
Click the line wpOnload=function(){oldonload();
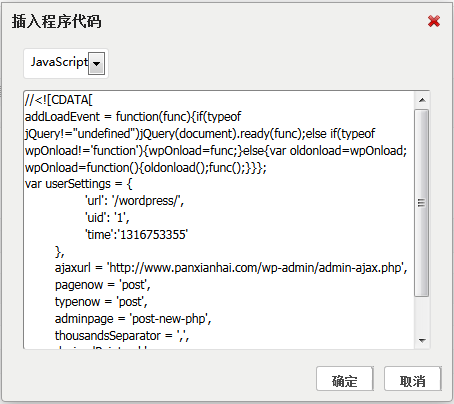coord(146,167)
